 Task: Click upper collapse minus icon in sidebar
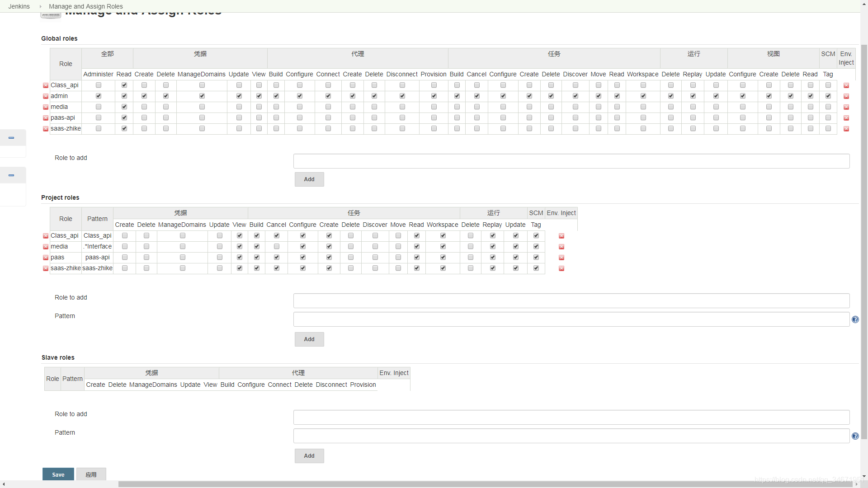(x=11, y=138)
